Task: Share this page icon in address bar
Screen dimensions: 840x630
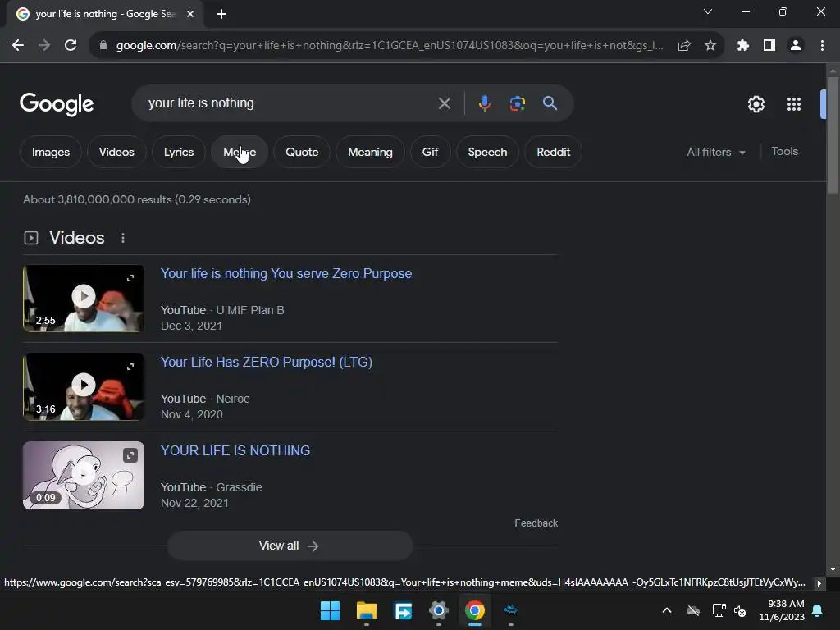Action: click(x=684, y=46)
